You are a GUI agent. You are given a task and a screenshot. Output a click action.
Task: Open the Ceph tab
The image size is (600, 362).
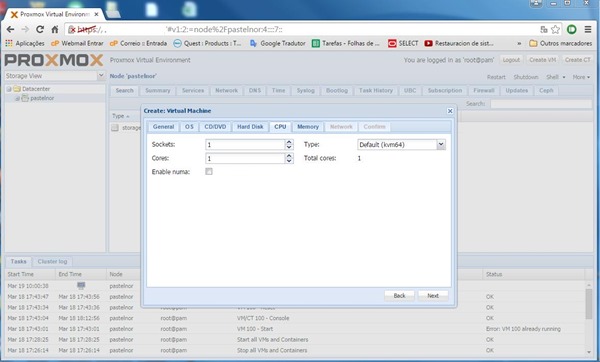(546, 91)
